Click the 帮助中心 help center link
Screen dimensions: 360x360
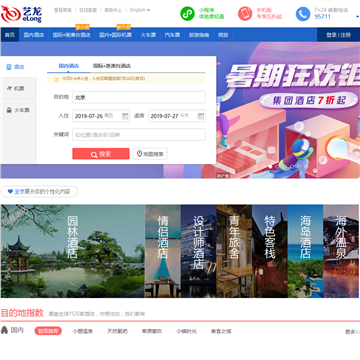click(x=113, y=10)
